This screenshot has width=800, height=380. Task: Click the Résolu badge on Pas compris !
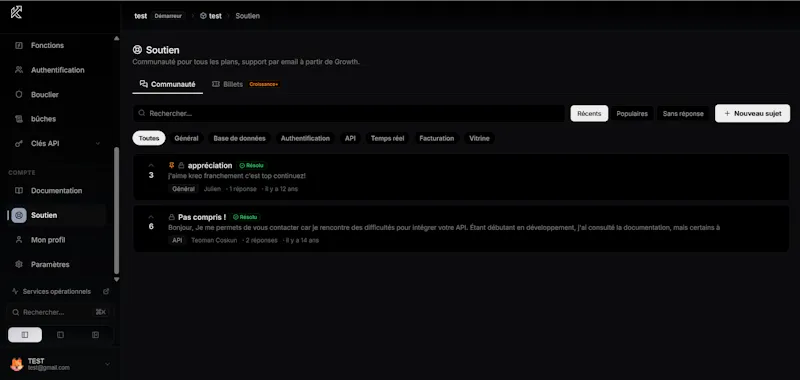[x=245, y=217]
